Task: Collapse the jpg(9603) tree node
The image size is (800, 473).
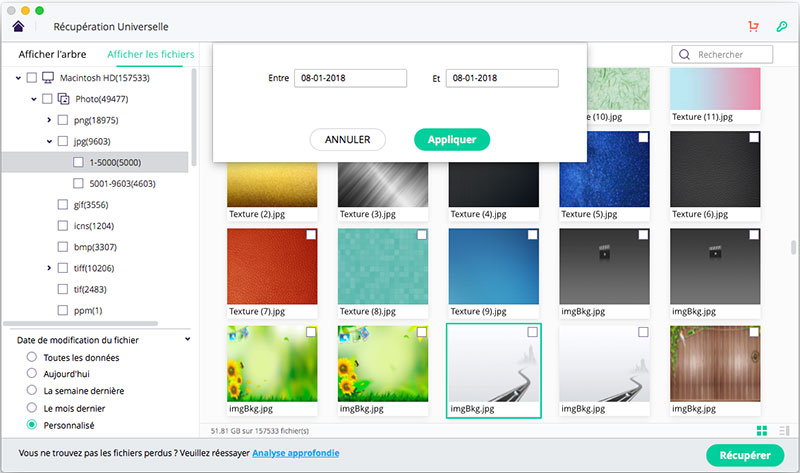Action: 48,142
